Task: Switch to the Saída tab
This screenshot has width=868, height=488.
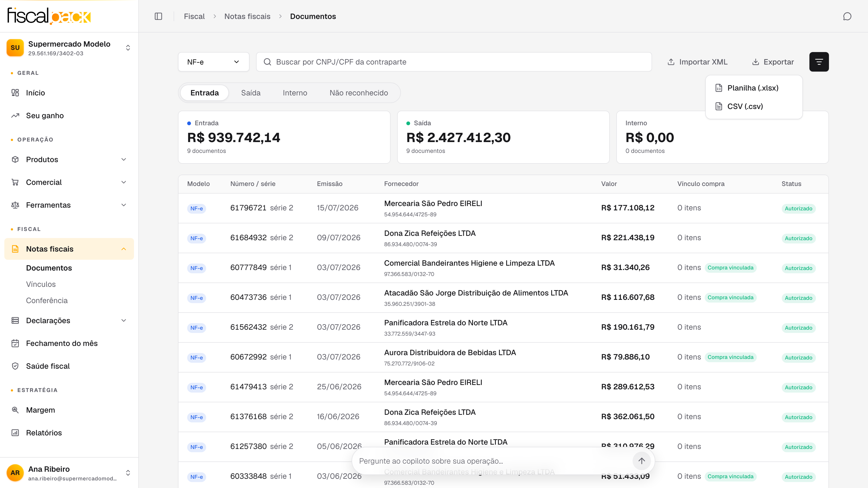Action: click(x=251, y=93)
